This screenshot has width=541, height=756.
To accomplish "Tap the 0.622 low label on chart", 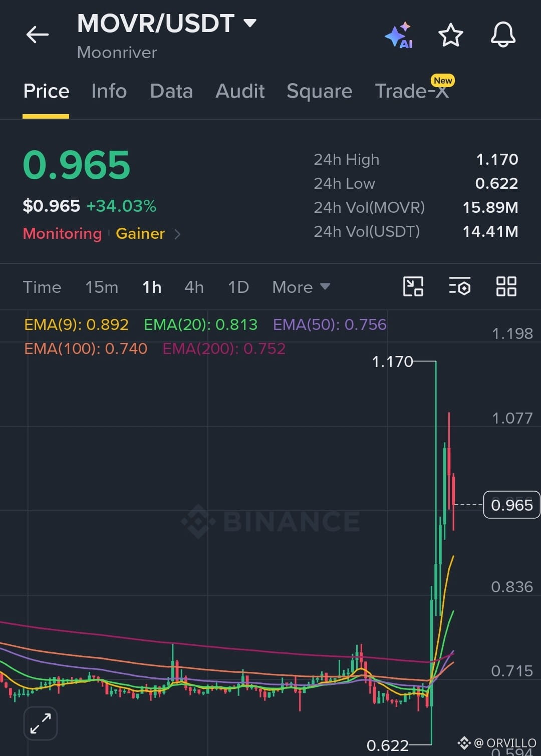I will (387, 745).
